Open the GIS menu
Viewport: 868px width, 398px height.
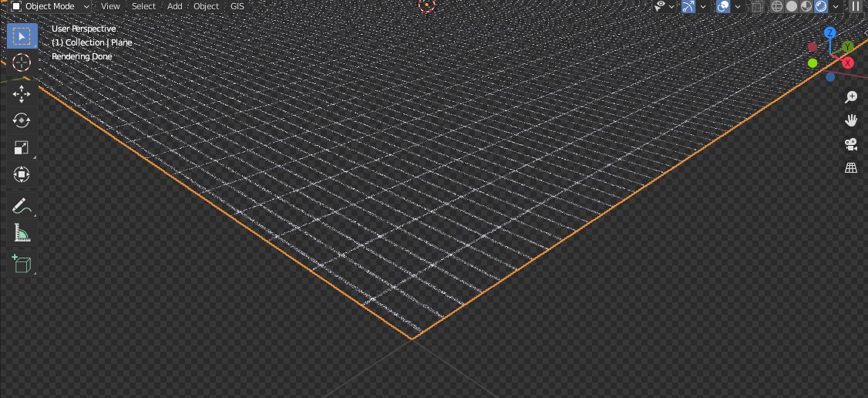point(237,6)
